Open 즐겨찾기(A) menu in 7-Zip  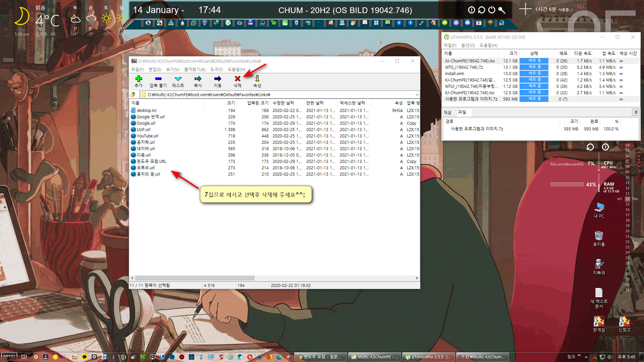(x=195, y=69)
